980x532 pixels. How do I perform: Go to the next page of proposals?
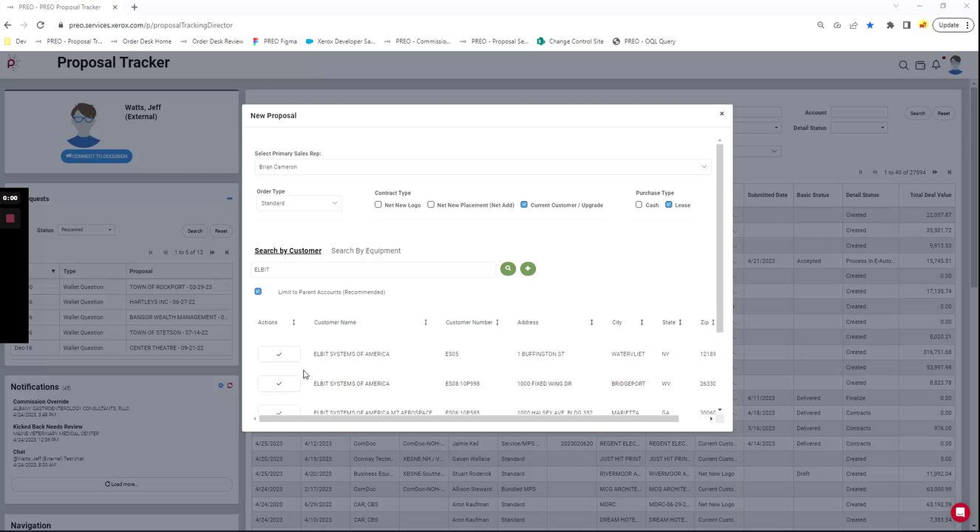coord(935,172)
